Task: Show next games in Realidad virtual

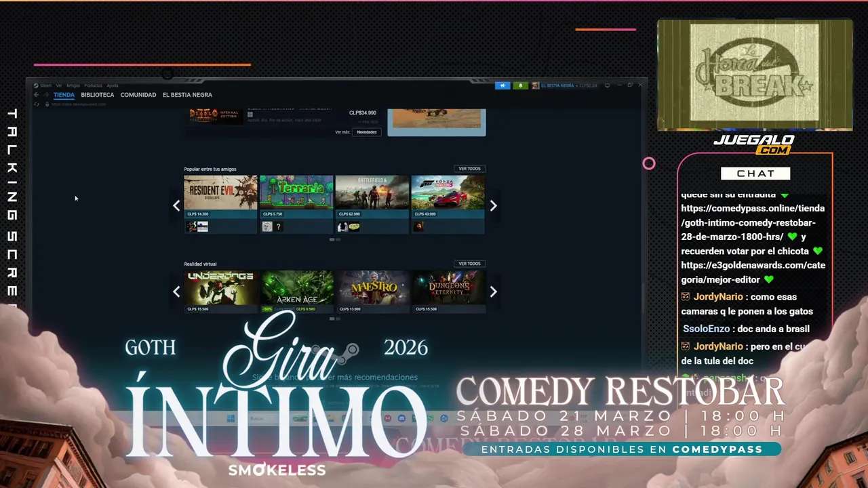Action: [x=493, y=291]
